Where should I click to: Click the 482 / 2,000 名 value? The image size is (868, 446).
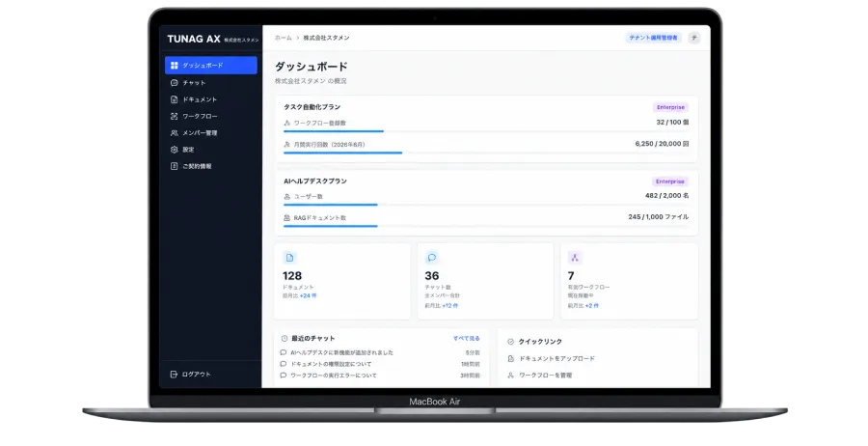[x=667, y=196]
